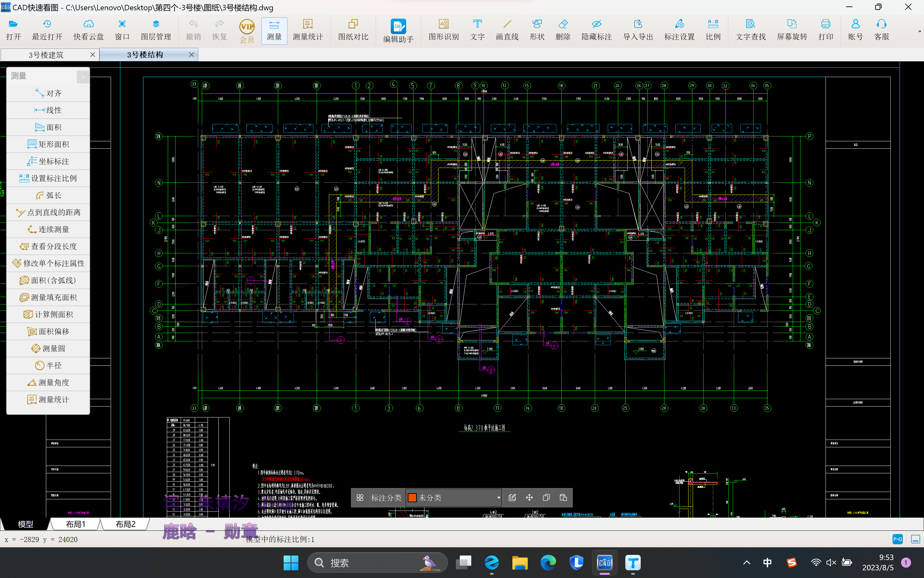This screenshot has width=924, height=578.
Task: Choose 对齐 aligned measurement
Action: coord(48,93)
